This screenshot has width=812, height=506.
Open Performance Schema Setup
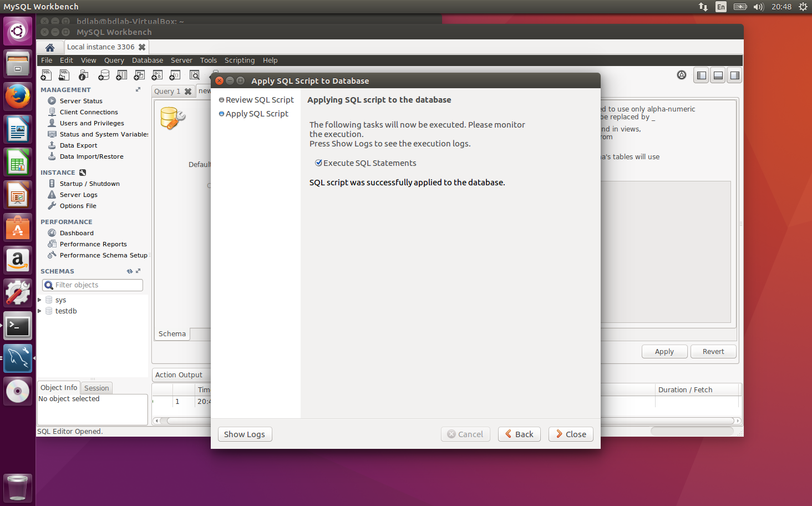(x=103, y=255)
